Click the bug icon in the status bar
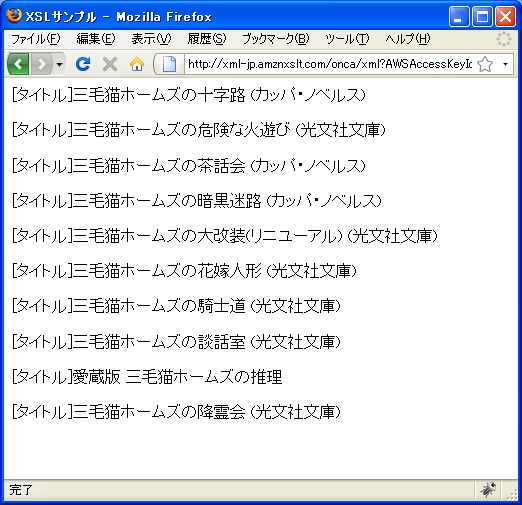This screenshot has width=522, height=505. (488, 490)
